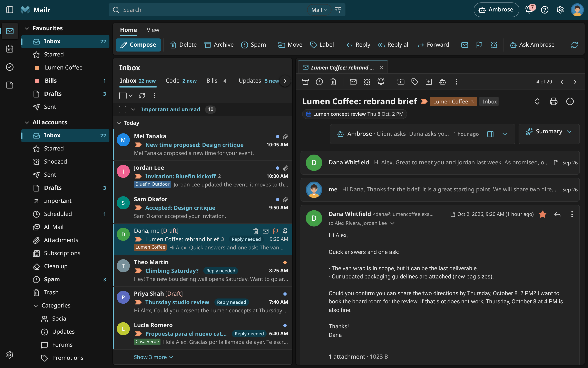Toggle the sidebar panel icon next to Mailr logo
Image resolution: width=588 pixels, height=368 pixels.
10,10
